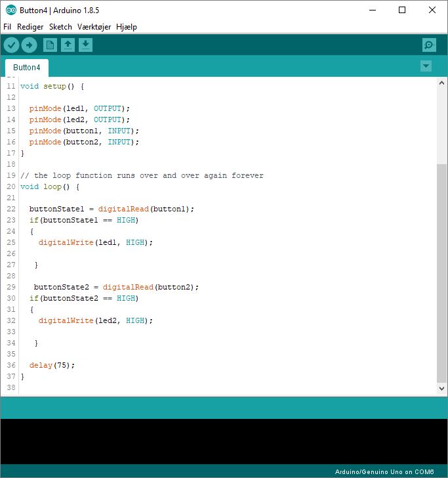Open the Rediger menu

pyautogui.click(x=30, y=27)
